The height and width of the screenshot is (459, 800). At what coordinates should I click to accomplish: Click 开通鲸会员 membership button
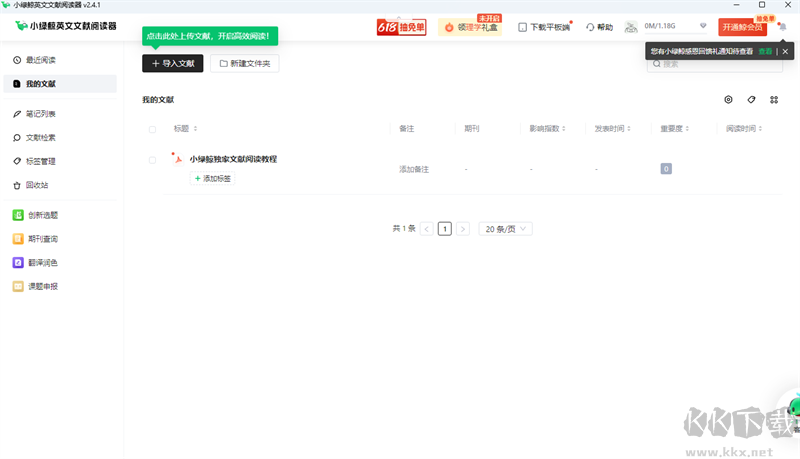pyautogui.click(x=742, y=27)
